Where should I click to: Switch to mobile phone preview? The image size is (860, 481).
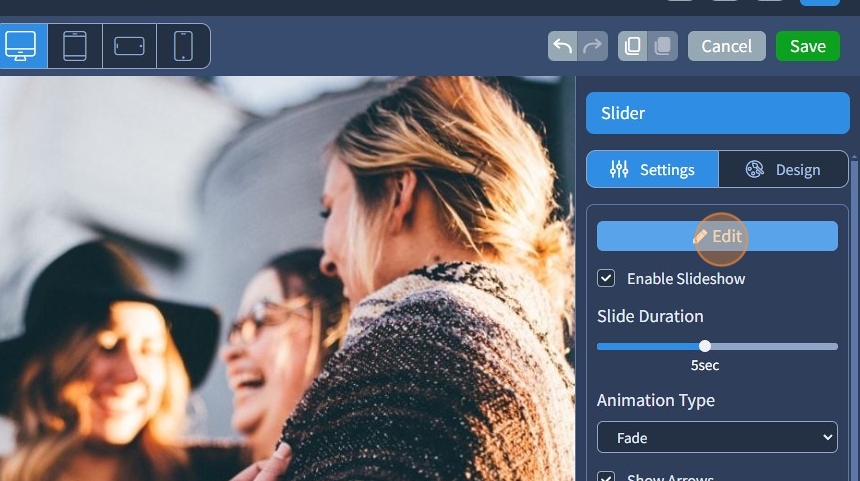coord(183,46)
